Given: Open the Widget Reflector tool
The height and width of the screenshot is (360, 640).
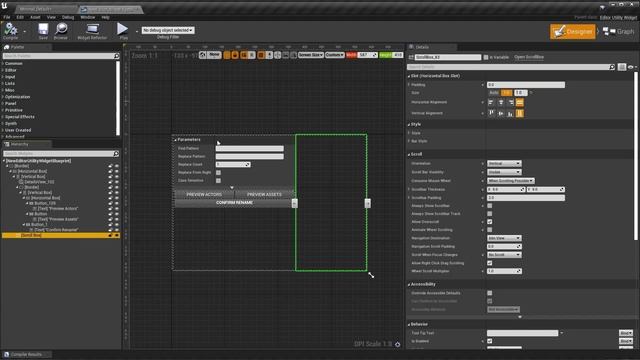Looking at the screenshot, I should (x=92, y=31).
